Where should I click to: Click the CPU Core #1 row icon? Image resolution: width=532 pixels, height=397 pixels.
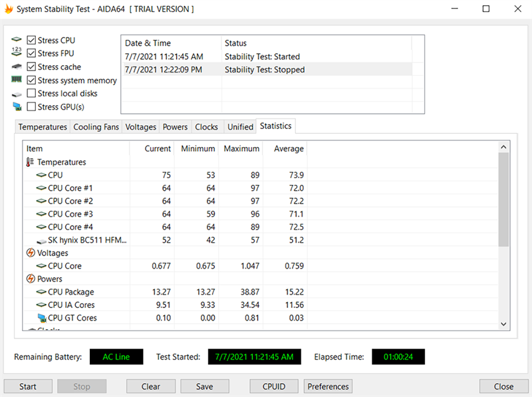(x=41, y=188)
